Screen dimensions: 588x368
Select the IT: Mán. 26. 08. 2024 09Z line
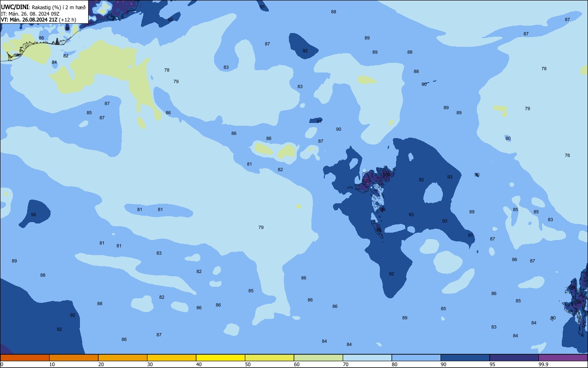click(30, 13)
